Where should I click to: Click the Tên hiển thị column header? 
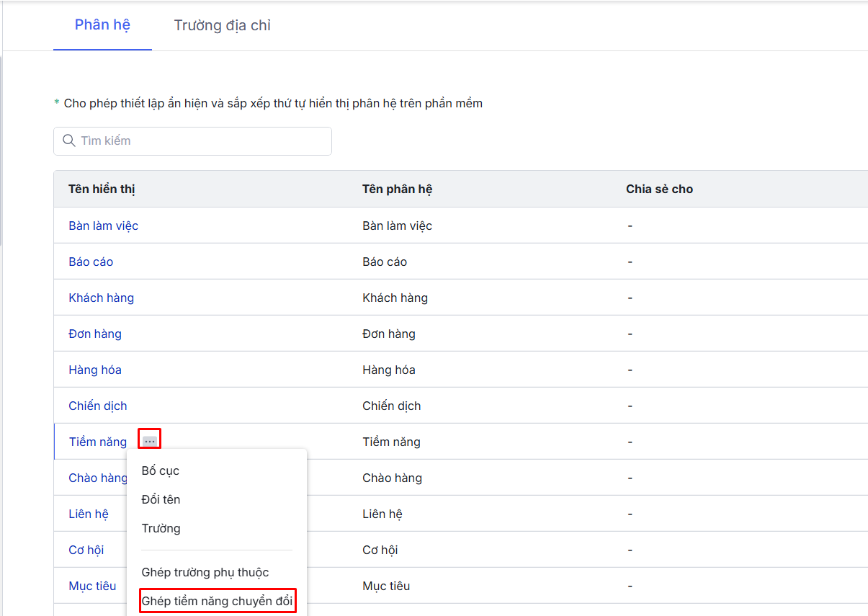(102, 189)
